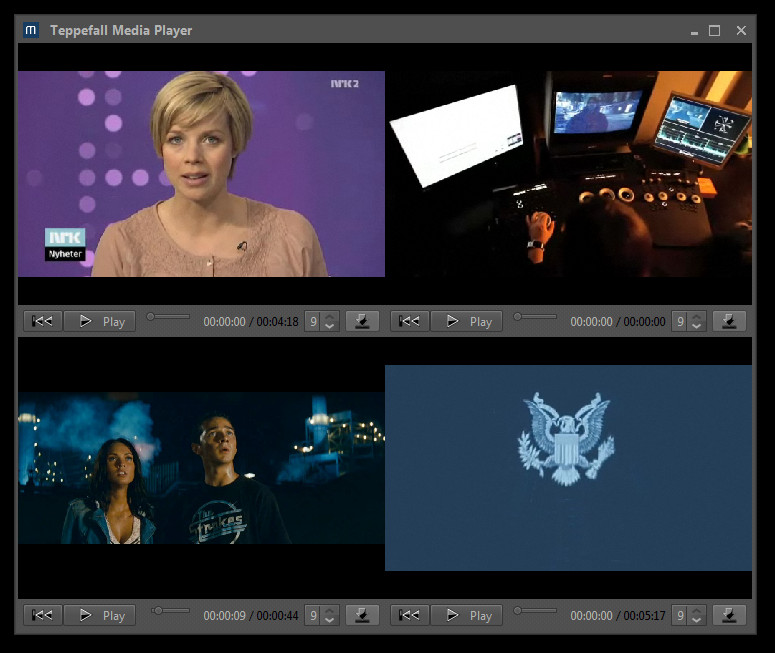The image size is (775, 653).
Task: Click the movie scene video pane
Action: tap(202, 468)
